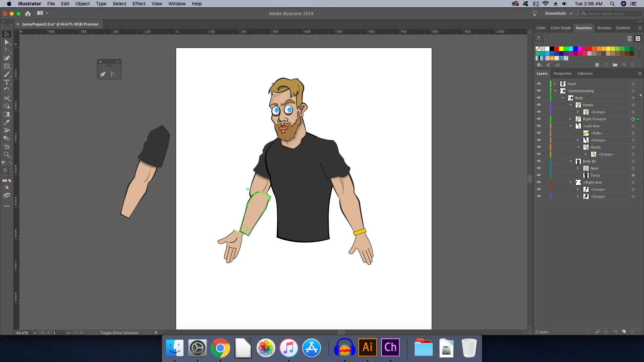The height and width of the screenshot is (362, 644).
Task: Select the Eyedropper tool
Action: pos(6,122)
